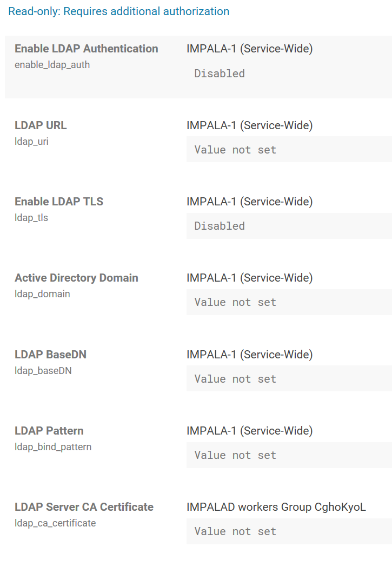Select the LDAP BaseDN value field
Screen dimensions: 392x567
289,379
